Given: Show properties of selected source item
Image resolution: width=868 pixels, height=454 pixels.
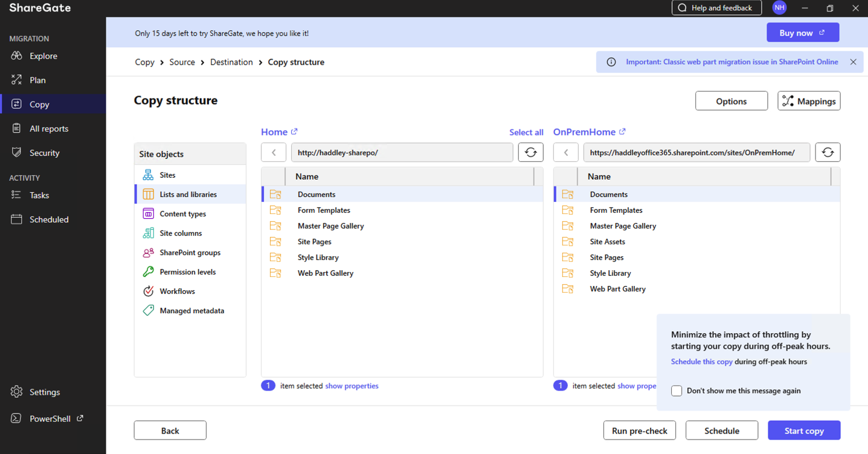Looking at the screenshot, I should 352,386.
